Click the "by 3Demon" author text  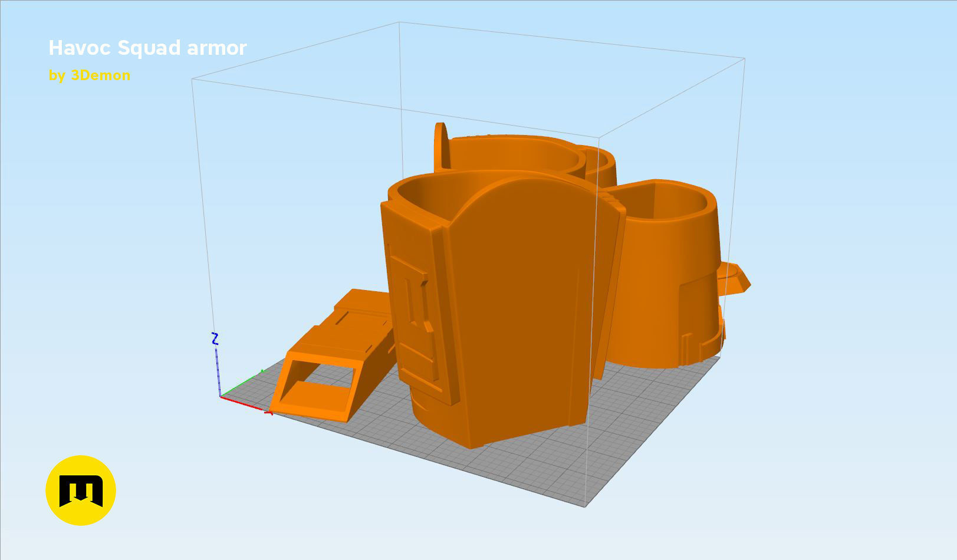point(90,75)
